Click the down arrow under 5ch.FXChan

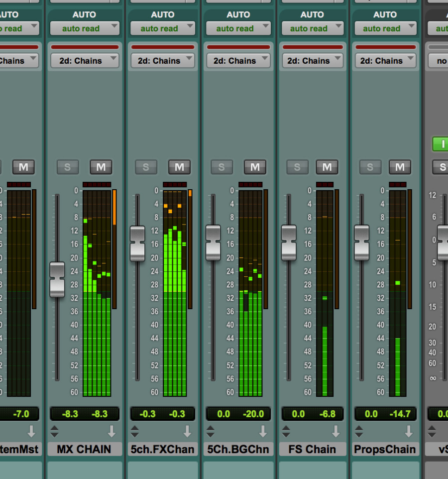pos(187,431)
